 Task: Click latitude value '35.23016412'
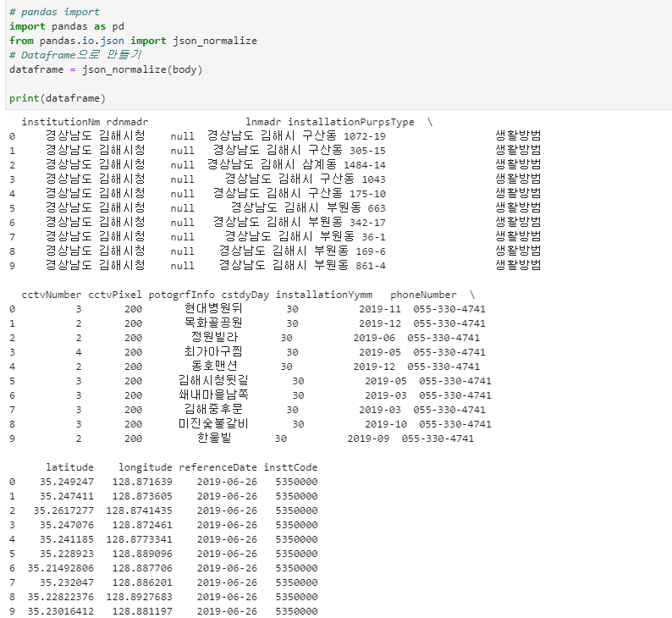[x=61, y=611]
